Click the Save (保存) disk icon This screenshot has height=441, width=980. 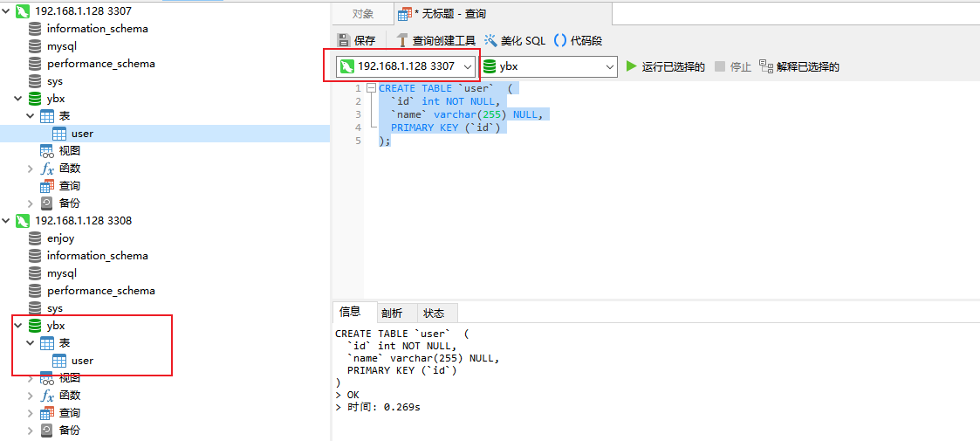(x=344, y=41)
